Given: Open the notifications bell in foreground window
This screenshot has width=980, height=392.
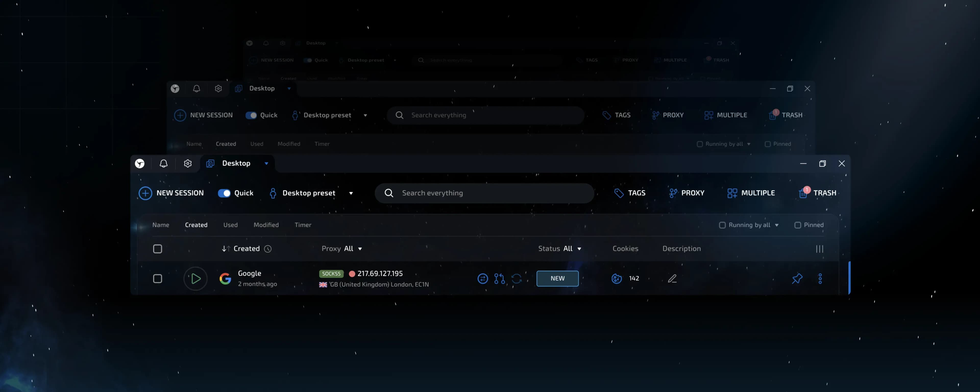Looking at the screenshot, I should (x=163, y=164).
